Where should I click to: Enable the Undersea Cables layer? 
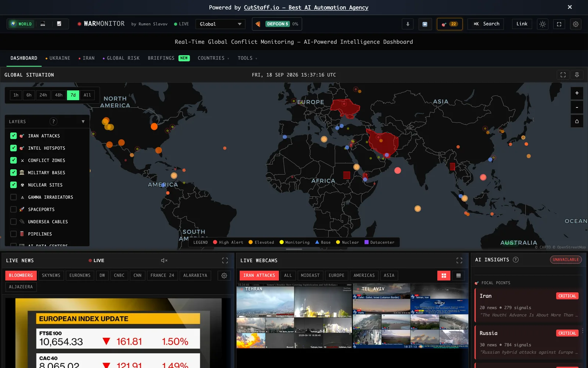[14, 222]
